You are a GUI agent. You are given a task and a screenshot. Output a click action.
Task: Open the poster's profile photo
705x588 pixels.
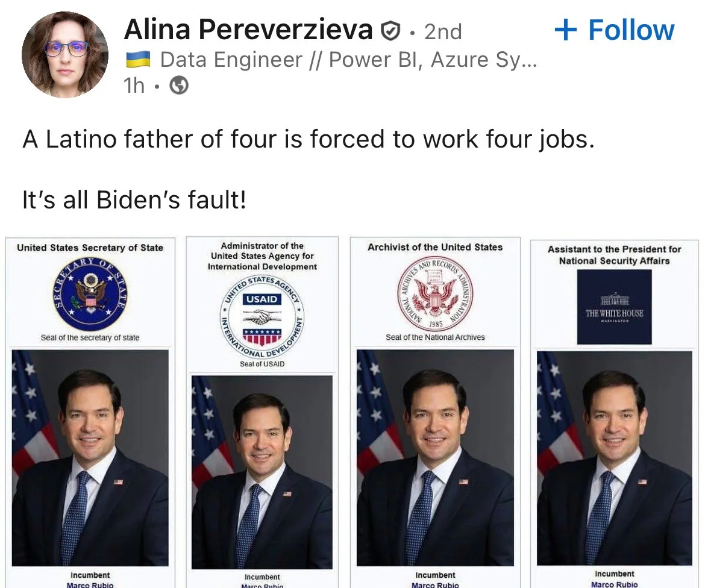coord(65,54)
